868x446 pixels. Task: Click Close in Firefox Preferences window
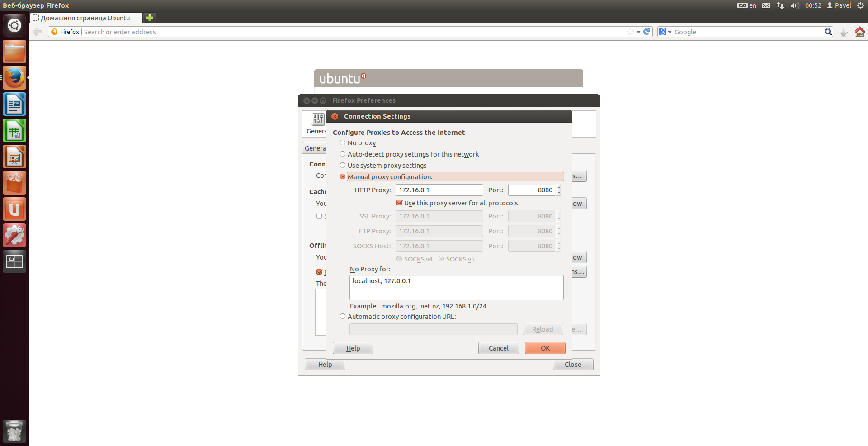(x=573, y=365)
